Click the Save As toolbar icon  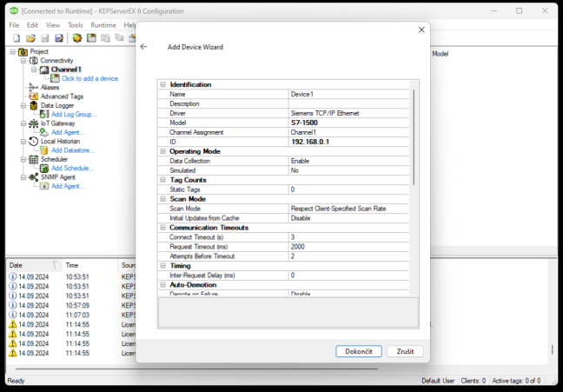(59, 38)
